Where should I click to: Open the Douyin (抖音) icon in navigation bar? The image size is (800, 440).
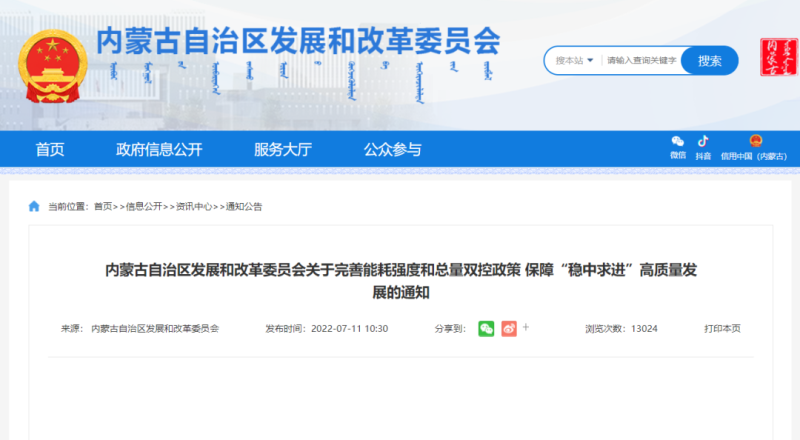(x=703, y=142)
